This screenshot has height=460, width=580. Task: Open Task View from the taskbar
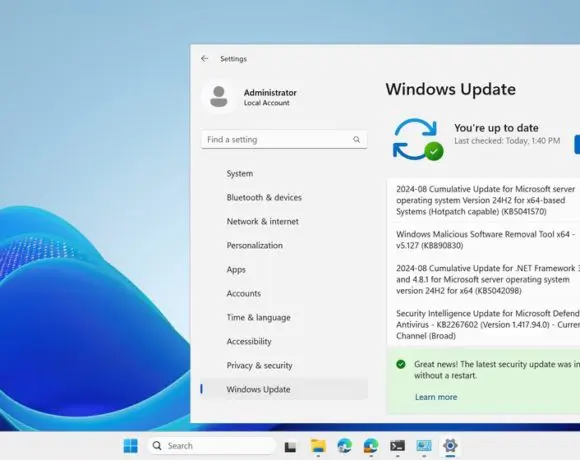click(290, 446)
